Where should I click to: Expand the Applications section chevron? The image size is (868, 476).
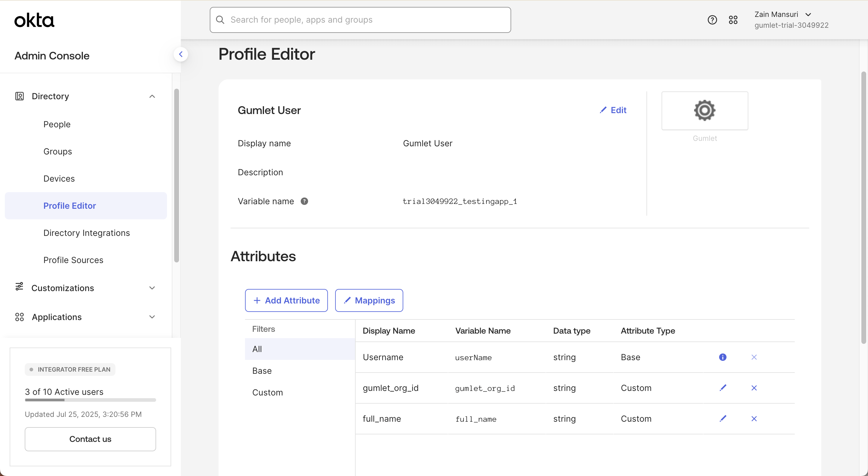click(152, 317)
